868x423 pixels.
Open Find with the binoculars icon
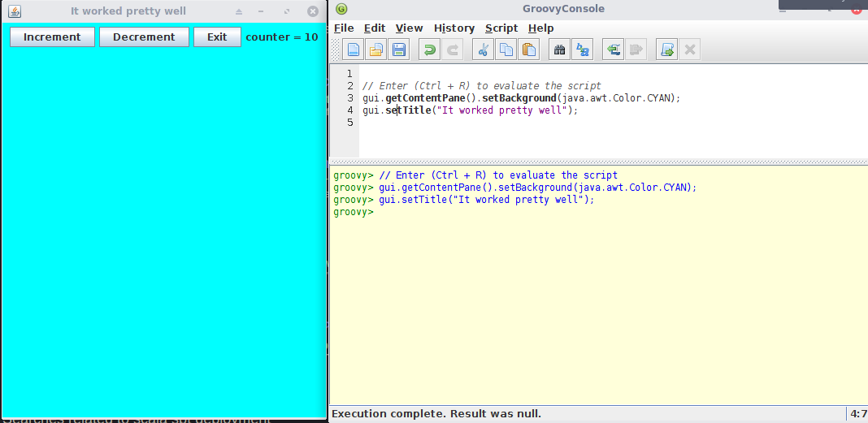point(559,50)
